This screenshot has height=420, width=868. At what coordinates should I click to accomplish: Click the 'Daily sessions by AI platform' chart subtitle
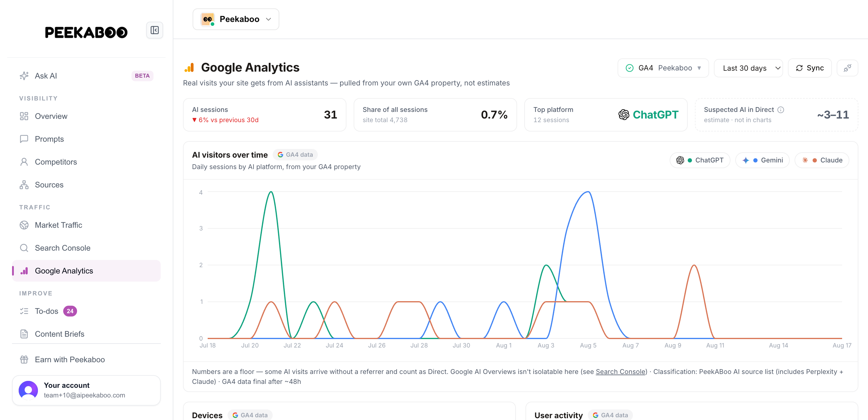tap(276, 167)
